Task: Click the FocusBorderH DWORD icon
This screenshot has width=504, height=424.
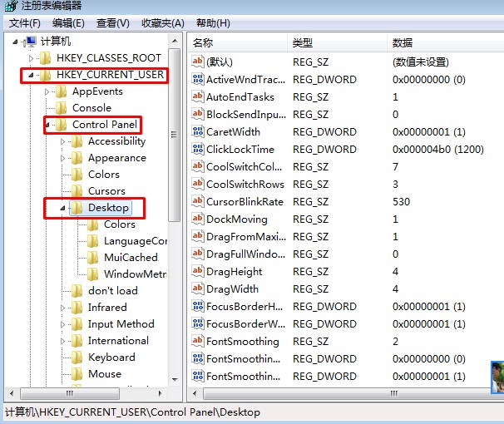Action: (x=198, y=306)
